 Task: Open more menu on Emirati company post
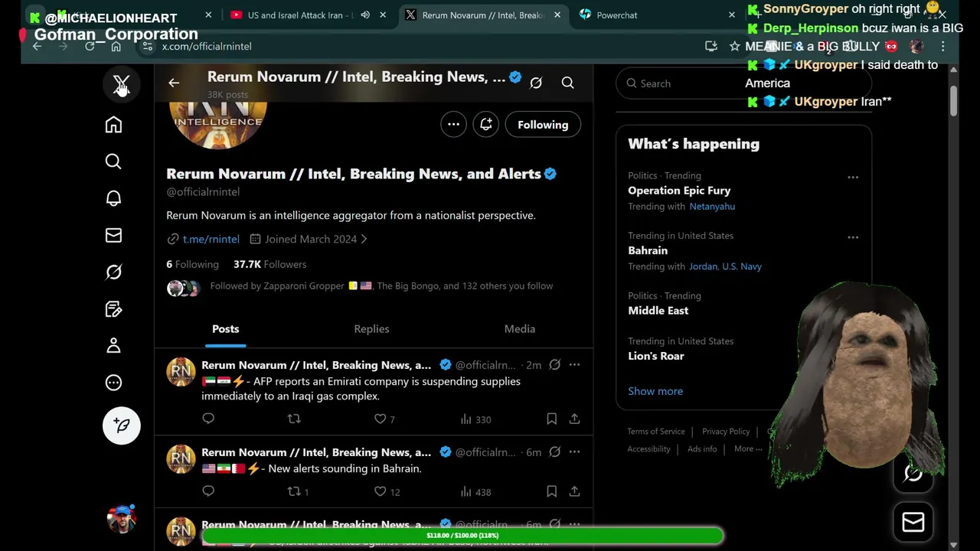click(574, 365)
